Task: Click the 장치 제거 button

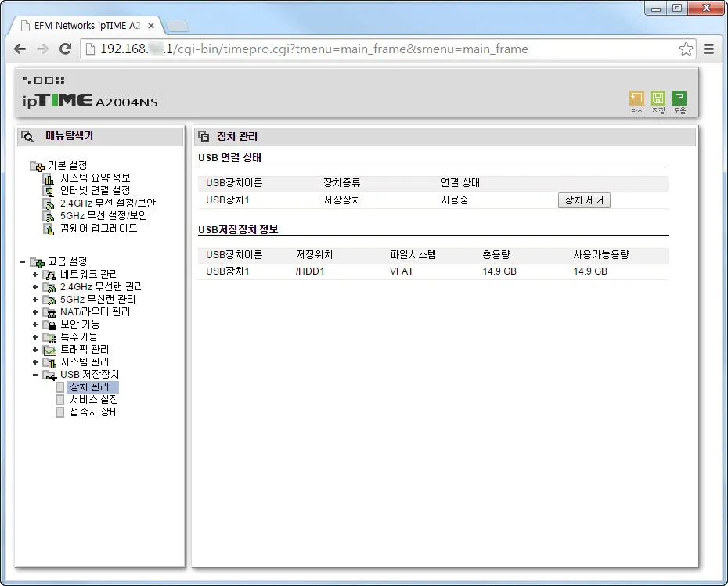Action: tap(583, 200)
